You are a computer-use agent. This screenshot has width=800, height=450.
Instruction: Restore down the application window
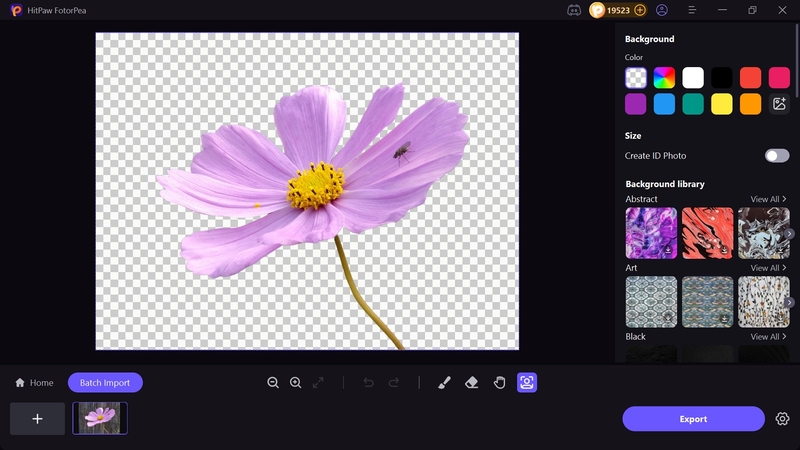752,10
